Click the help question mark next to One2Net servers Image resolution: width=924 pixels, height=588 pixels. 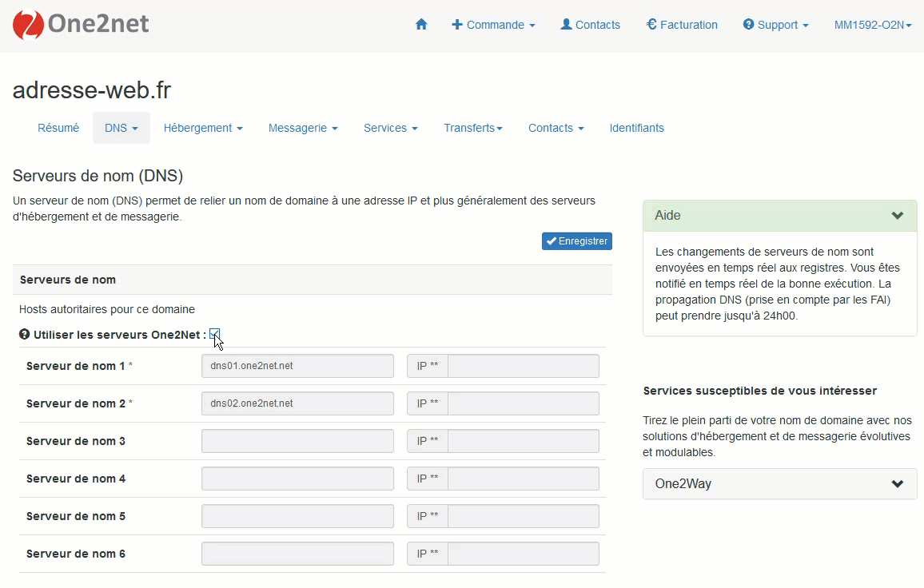click(x=24, y=335)
